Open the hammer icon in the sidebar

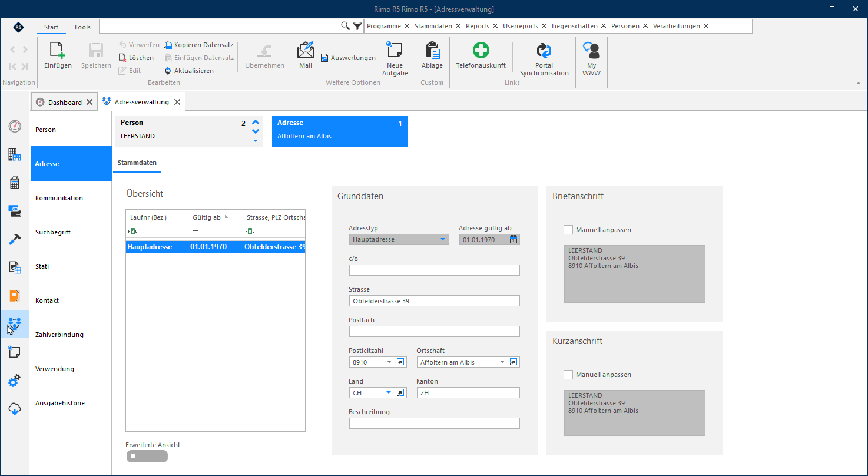15,239
